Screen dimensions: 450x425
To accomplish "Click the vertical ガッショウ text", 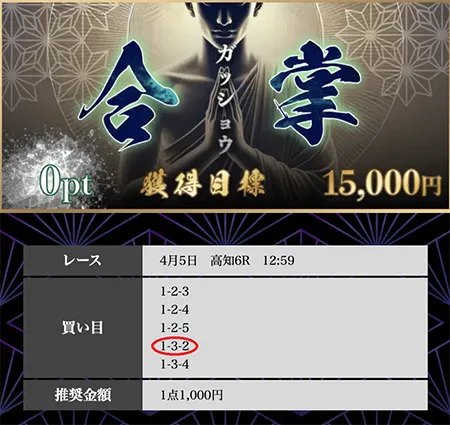I will click(x=224, y=105).
